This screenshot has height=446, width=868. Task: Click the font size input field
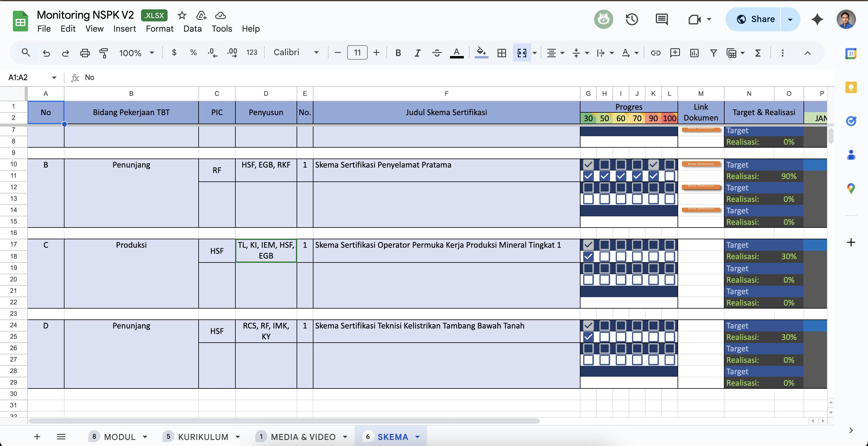[x=357, y=53]
